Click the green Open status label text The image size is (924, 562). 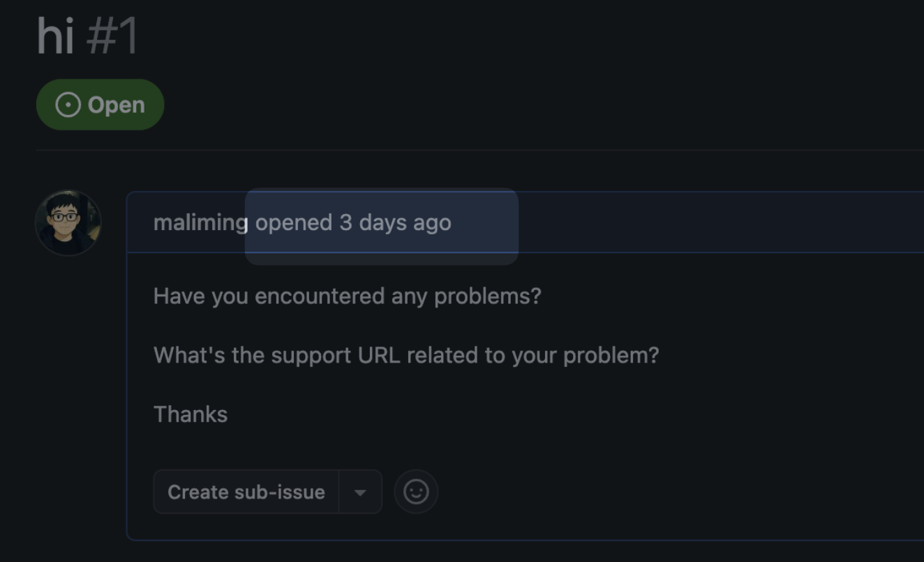tap(116, 105)
